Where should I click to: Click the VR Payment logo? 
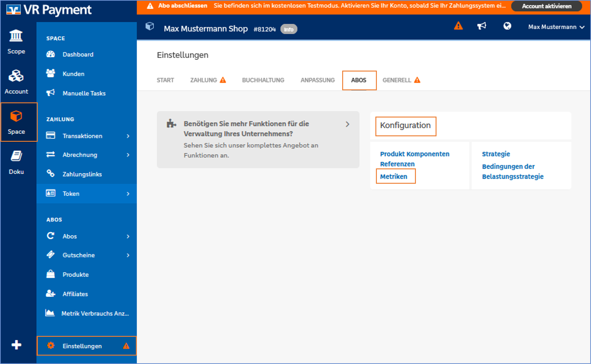point(49,10)
